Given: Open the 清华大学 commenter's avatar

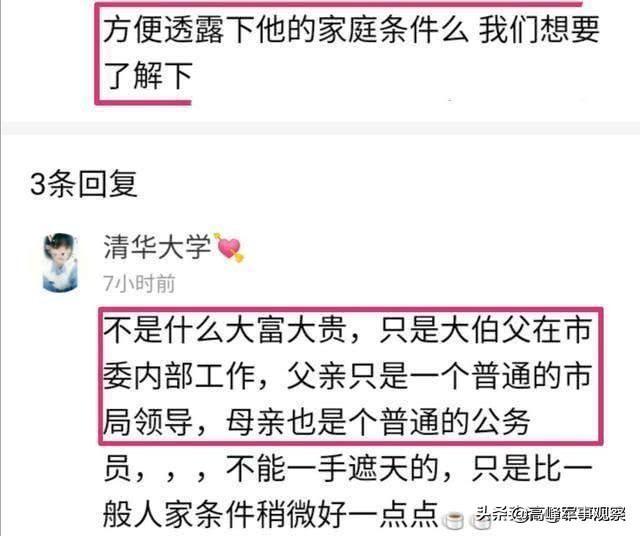Looking at the screenshot, I should (60, 262).
